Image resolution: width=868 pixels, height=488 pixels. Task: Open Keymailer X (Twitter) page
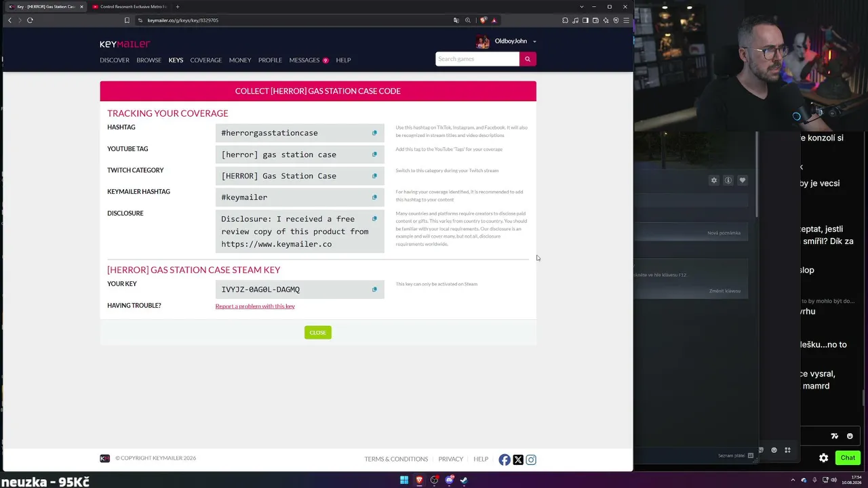[x=518, y=460]
